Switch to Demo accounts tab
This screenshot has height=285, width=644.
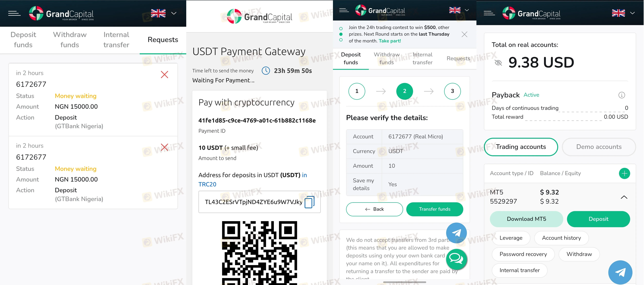599,147
